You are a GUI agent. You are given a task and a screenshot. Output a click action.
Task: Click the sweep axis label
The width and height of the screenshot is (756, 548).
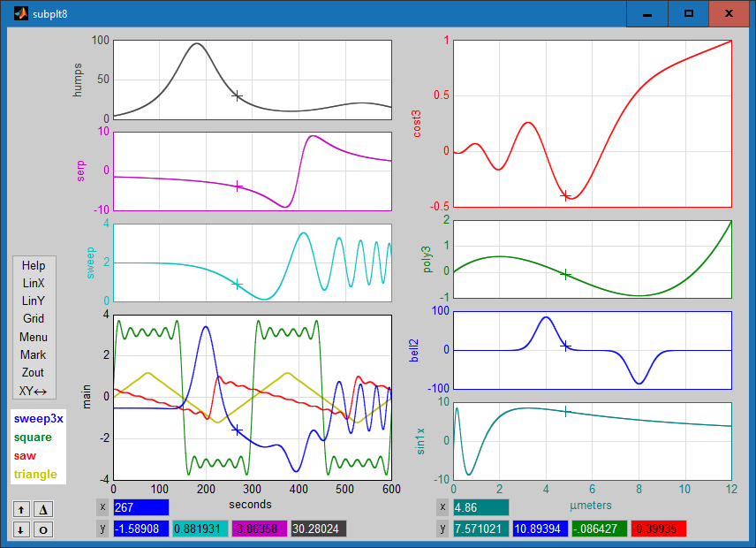point(90,263)
